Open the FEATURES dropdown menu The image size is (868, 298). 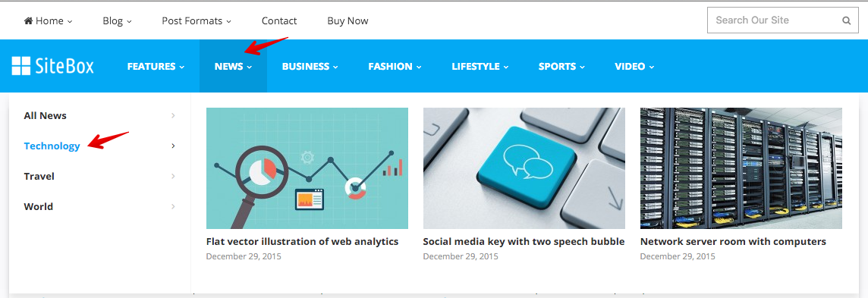pyautogui.click(x=156, y=66)
